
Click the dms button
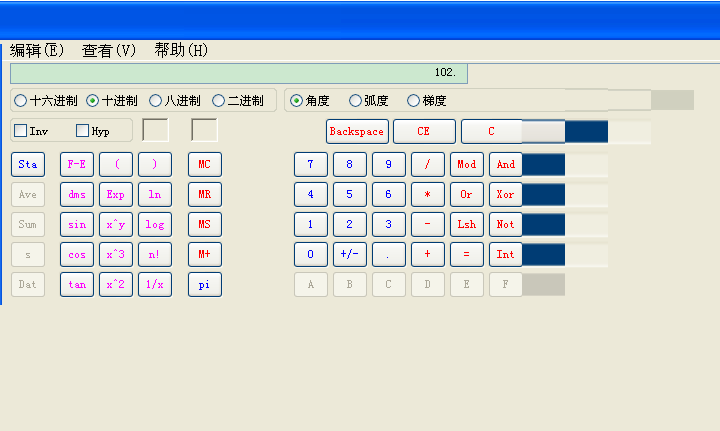[77, 195]
